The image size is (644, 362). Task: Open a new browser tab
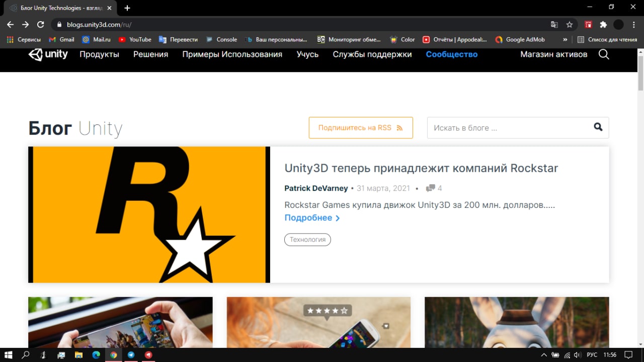pyautogui.click(x=127, y=8)
